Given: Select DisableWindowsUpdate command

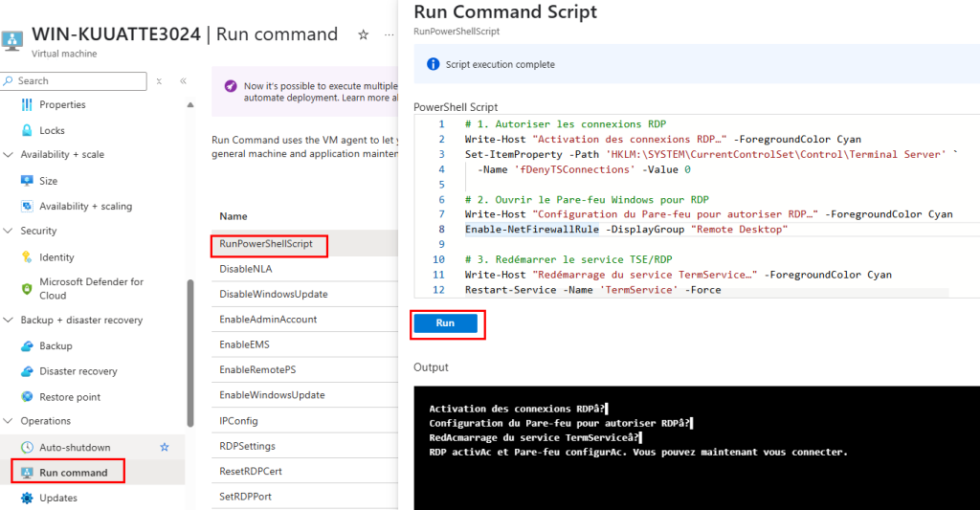Looking at the screenshot, I should pos(273,294).
